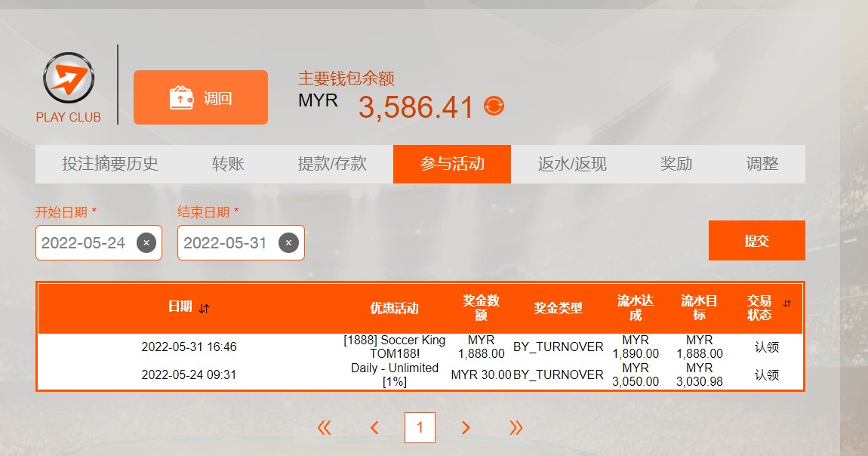Open the 投注摘要历史 tab
868x456 pixels.
[110, 164]
